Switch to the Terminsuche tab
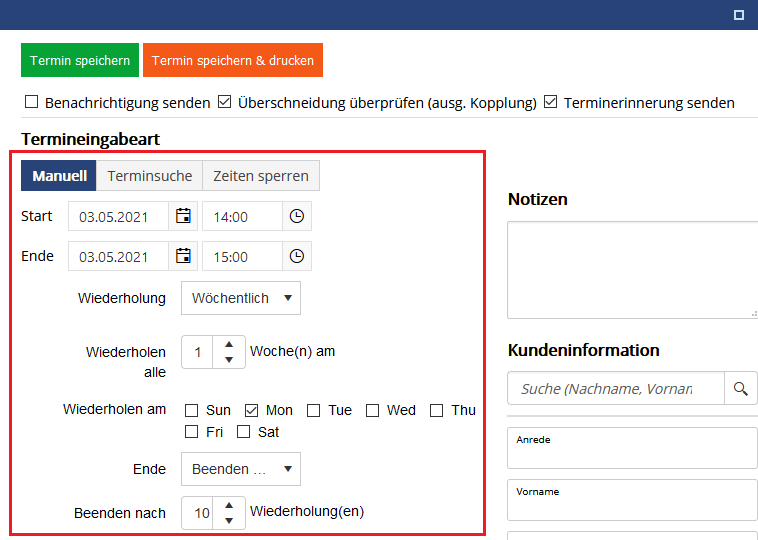758x540 pixels. pyautogui.click(x=149, y=175)
